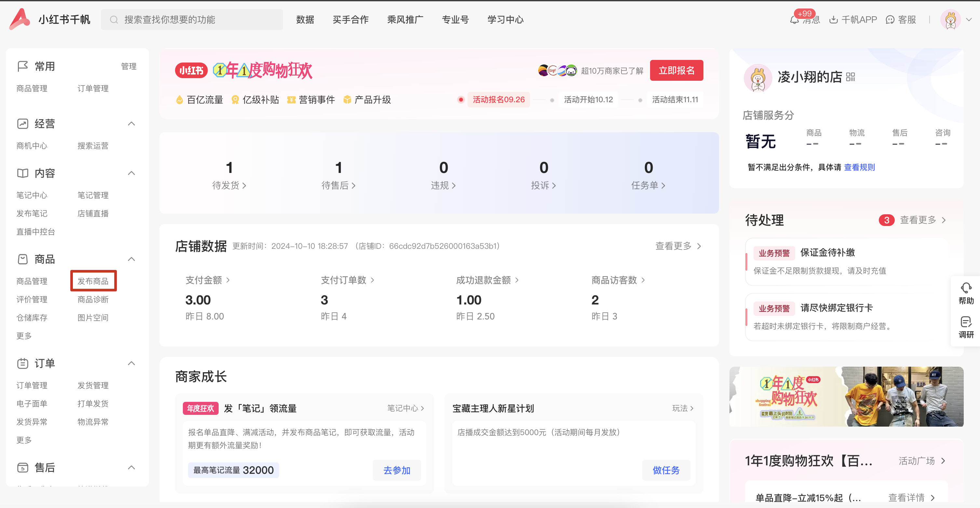Click the 产品升级 box icon

tap(347, 100)
